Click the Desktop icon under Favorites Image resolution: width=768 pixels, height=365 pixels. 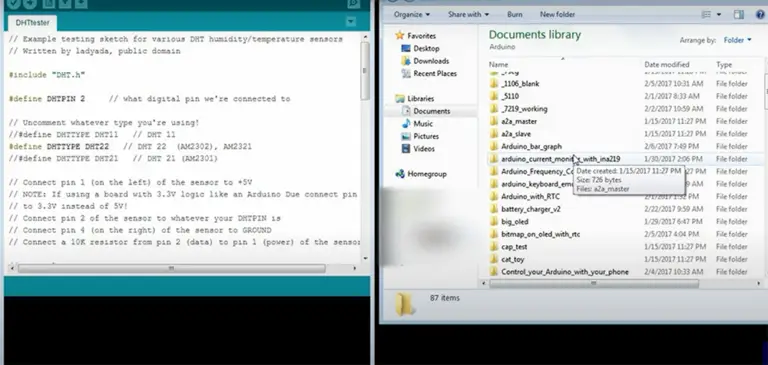coord(406,48)
